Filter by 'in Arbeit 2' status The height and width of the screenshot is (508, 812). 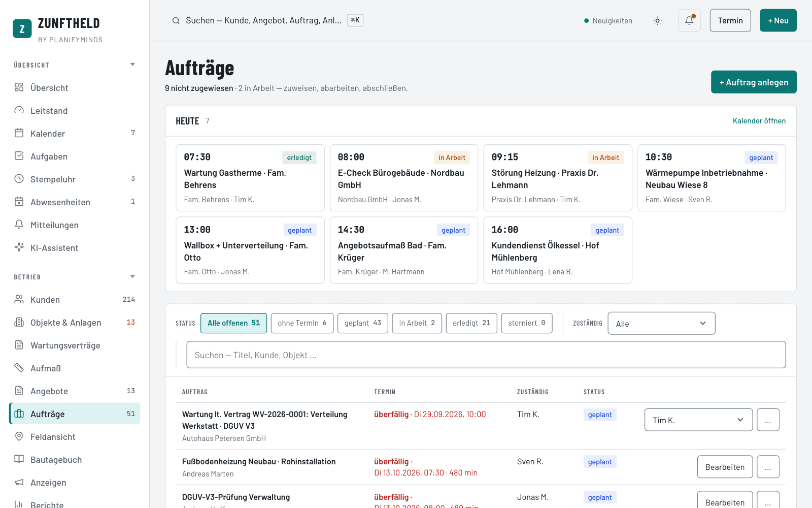pyautogui.click(x=417, y=323)
